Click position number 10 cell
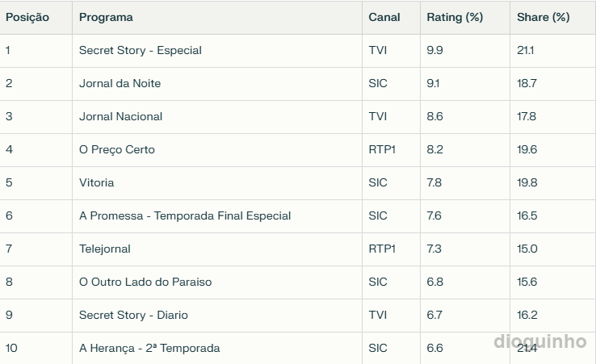 point(11,348)
